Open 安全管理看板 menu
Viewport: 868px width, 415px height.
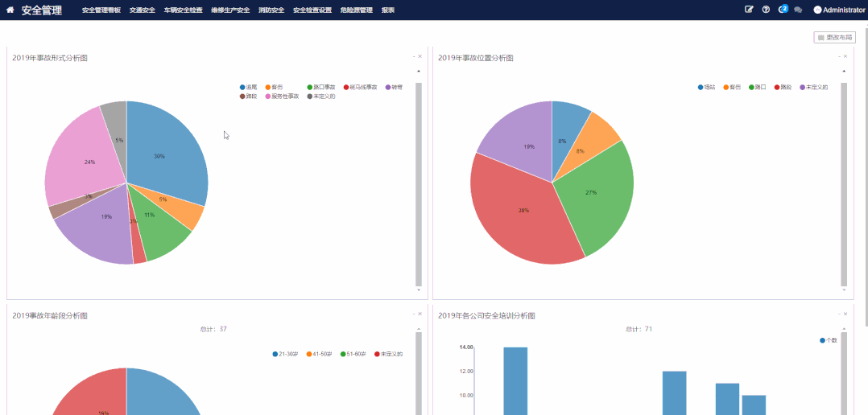tap(101, 10)
